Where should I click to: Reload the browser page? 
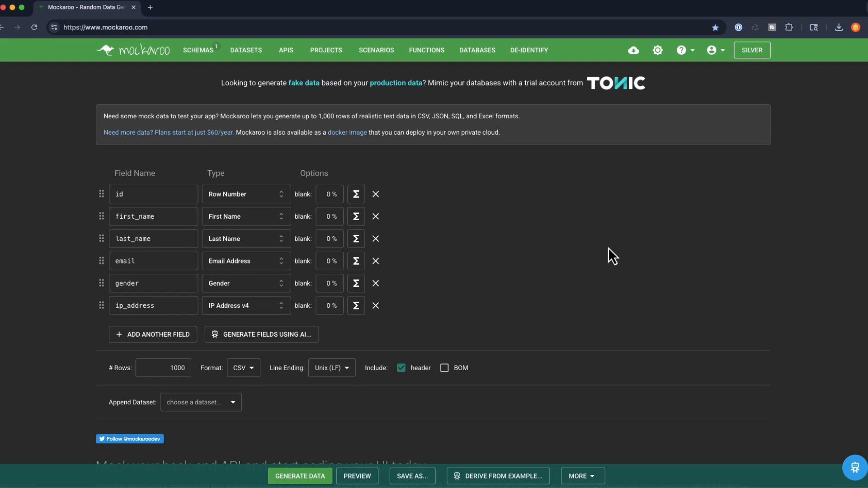click(x=34, y=28)
